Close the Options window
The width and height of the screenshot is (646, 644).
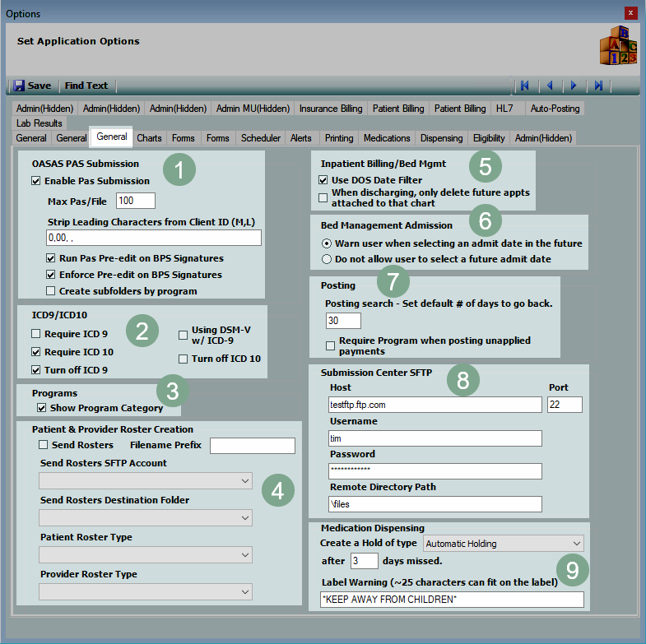coord(630,13)
